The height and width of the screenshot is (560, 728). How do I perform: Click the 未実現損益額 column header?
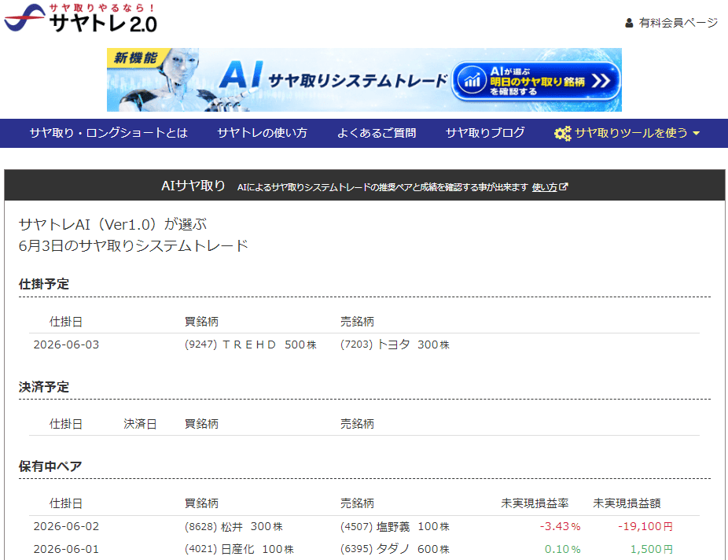pyautogui.click(x=627, y=503)
